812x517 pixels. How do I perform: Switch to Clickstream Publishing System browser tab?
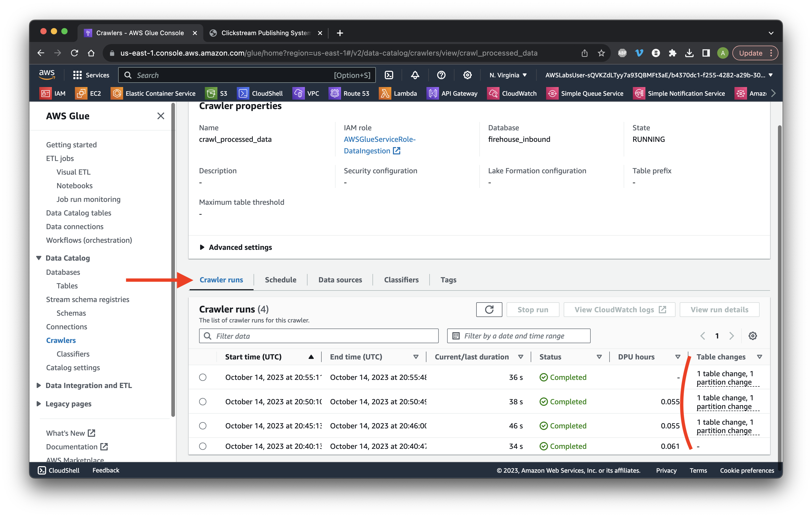266,33
